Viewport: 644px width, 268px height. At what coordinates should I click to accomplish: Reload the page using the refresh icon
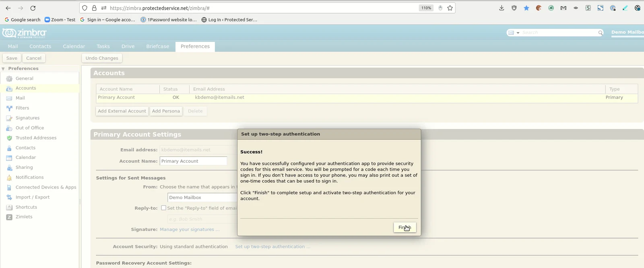click(33, 8)
